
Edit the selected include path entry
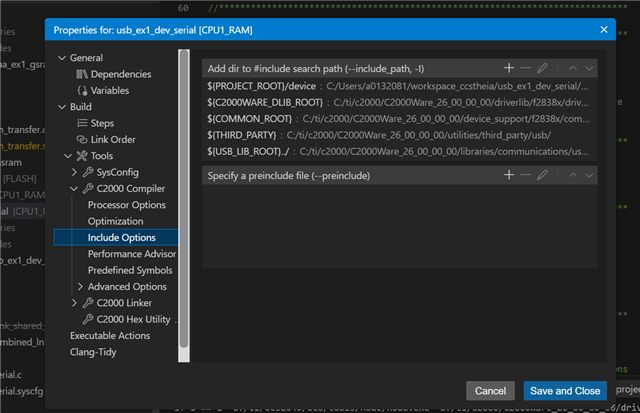click(x=542, y=68)
